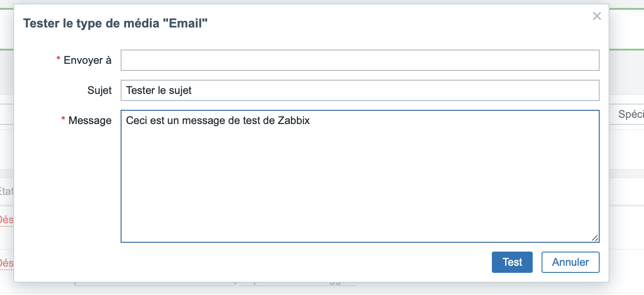Select the "Message" field label

(x=90, y=120)
